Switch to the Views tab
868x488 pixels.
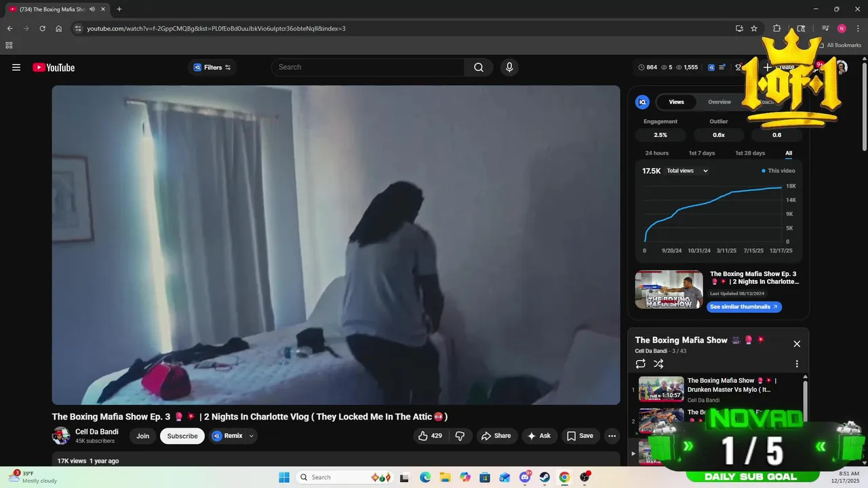click(677, 102)
